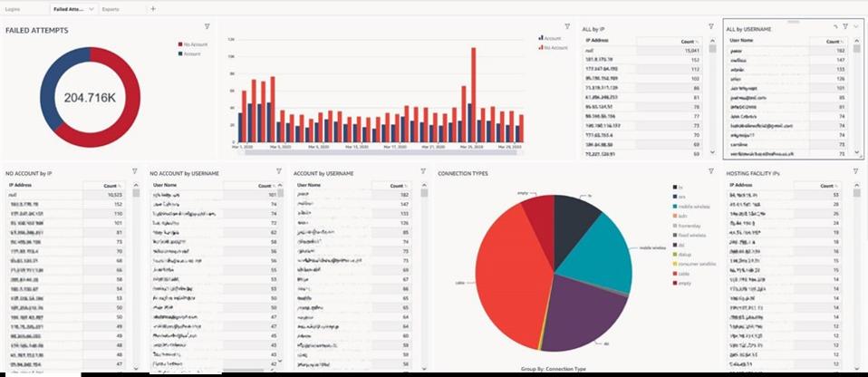Expand ALL by USERNAME panel chevron menu
The width and height of the screenshot is (868, 377).
[x=856, y=27]
